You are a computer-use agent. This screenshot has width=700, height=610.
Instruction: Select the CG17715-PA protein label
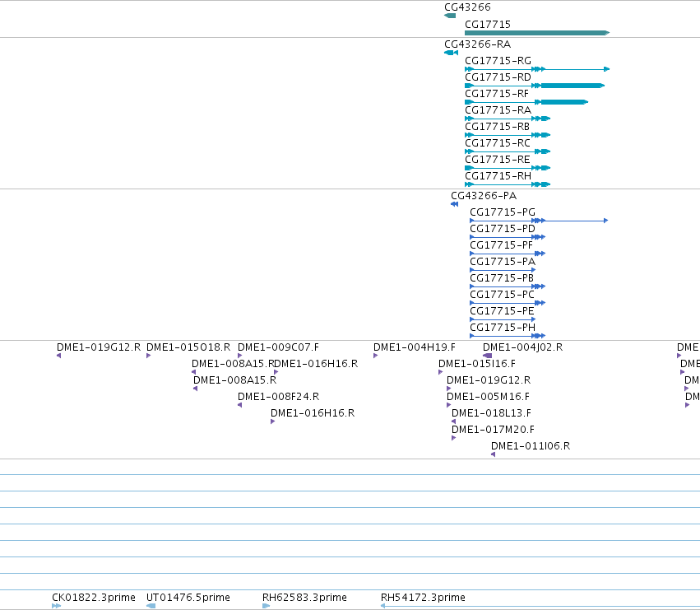pos(503,262)
